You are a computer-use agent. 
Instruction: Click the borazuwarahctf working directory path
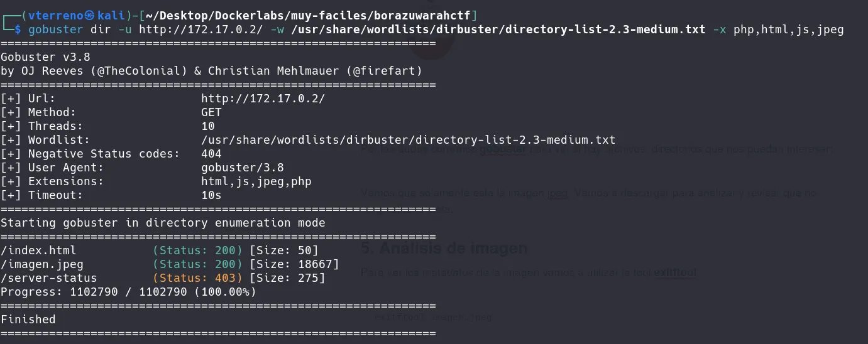[311, 15]
